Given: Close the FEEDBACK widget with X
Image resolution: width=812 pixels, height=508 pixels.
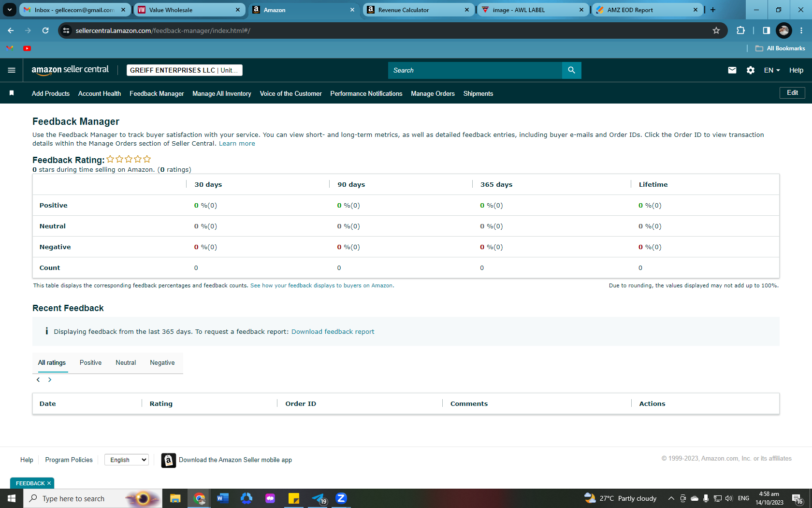Looking at the screenshot, I should (x=49, y=483).
